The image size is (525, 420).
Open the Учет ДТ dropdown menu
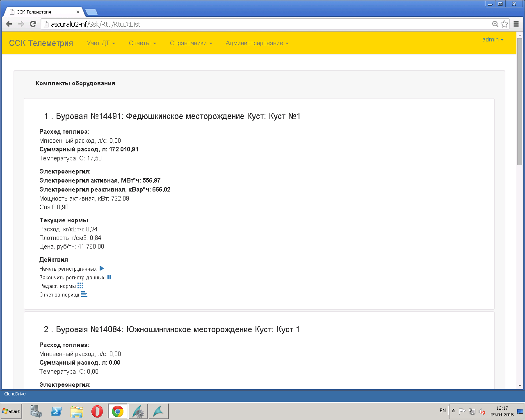point(101,43)
